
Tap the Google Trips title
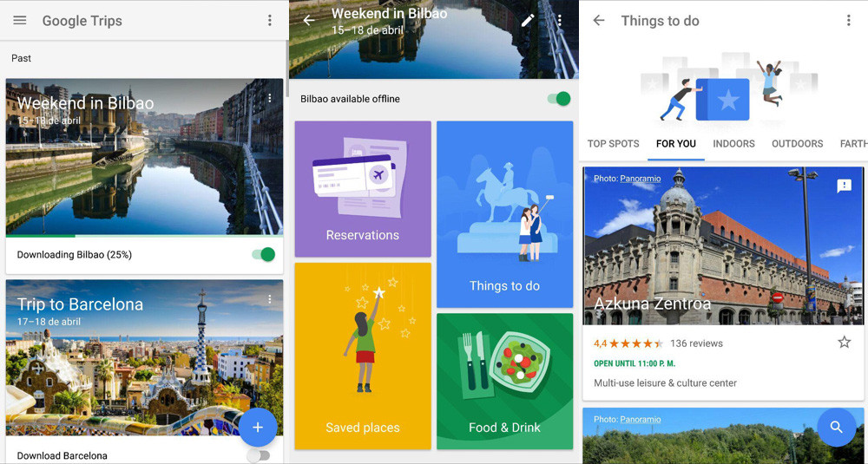click(82, 21)
